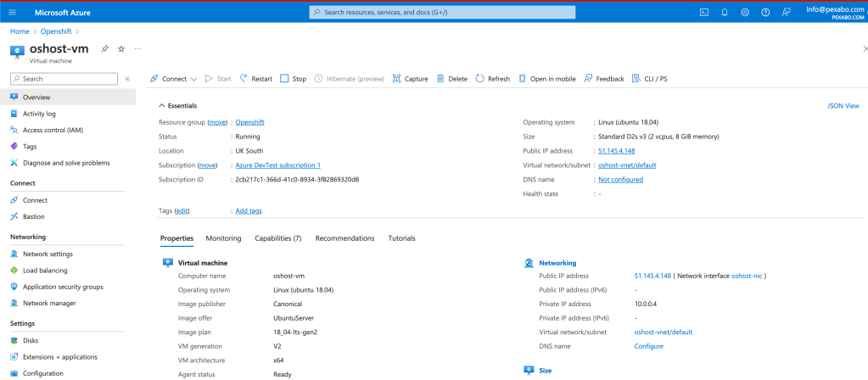Open the Azure portal hamburger menu
Viewport: 868px width, 380px height.
point(13,12)
